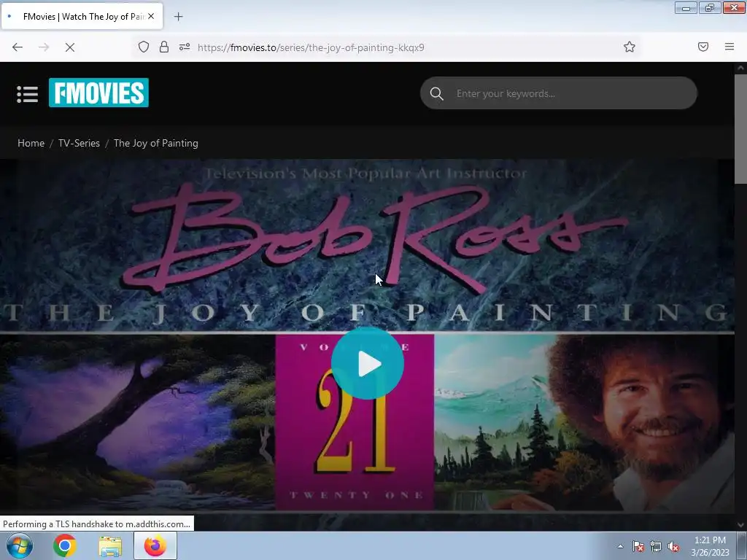747x560 pixels.
Task: Go back with the browser back arrow
Action: pyautogui.click(x=18, y=47)
